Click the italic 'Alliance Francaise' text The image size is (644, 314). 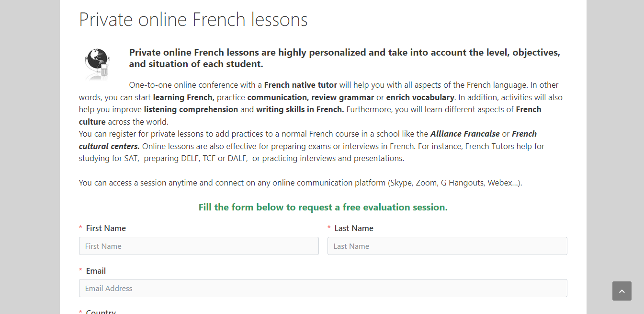pos(464,134)
